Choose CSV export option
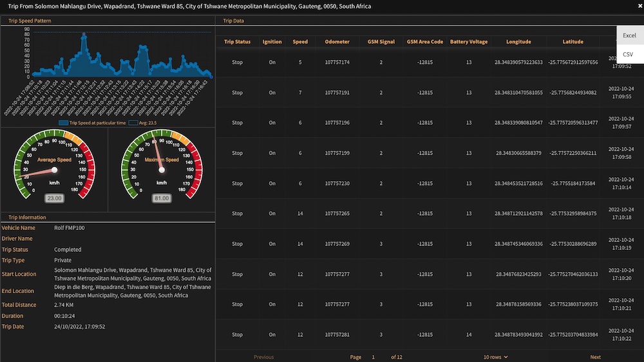Screen dimensions: 644x362 point(628,54)
